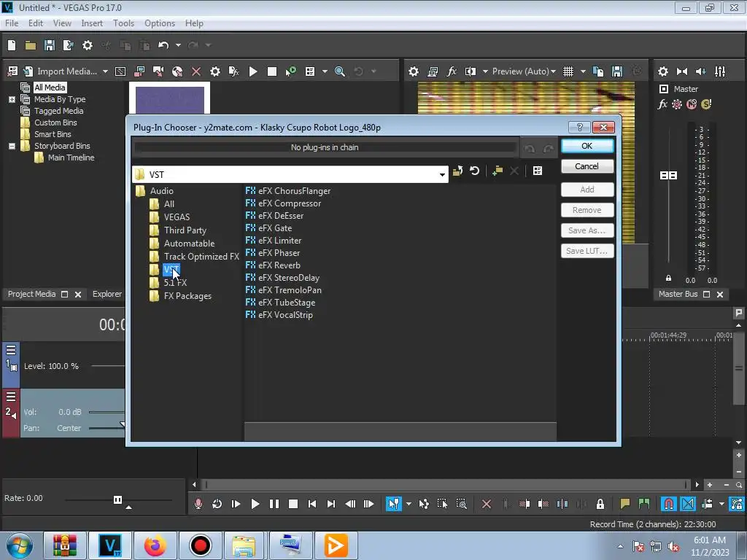Image resolution: width=747 pixels, height=560 pixels.
Task: Start media preview play in Project Media
Action: pyautogui.click(x=253, y=71)
